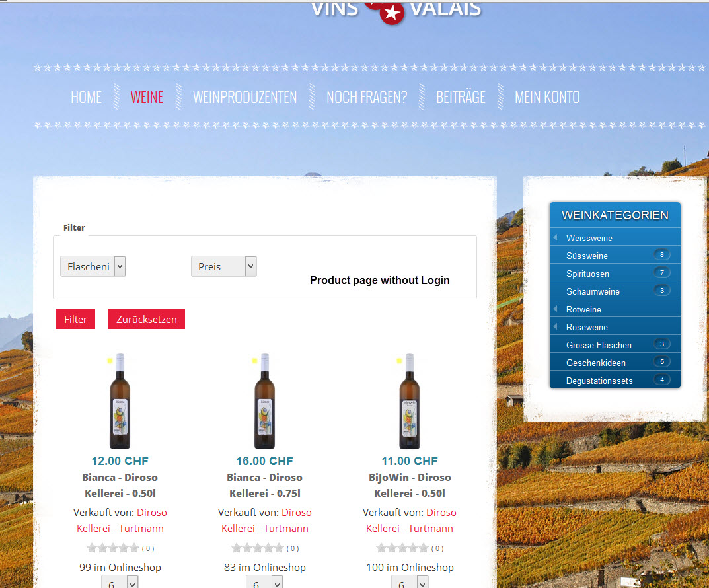Select the Geschenkideen category

(596, 363)
